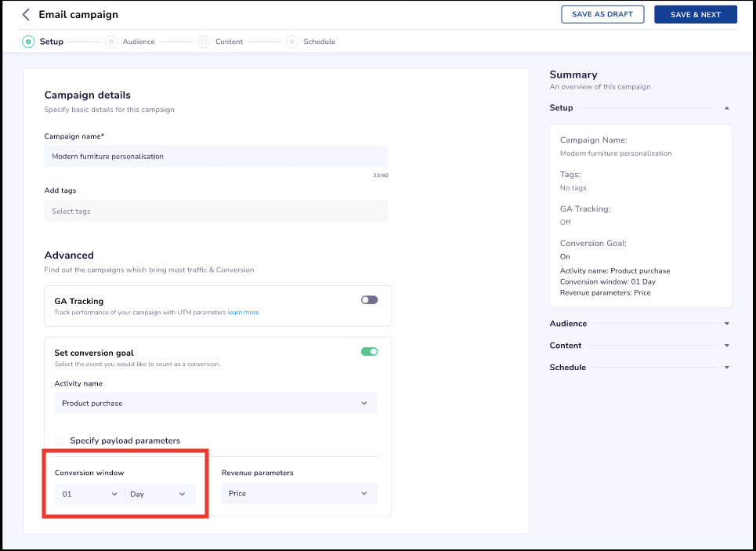Turn off the Set conversion goal switch
The height and width of the screenshot is (551, 756).
369,352
